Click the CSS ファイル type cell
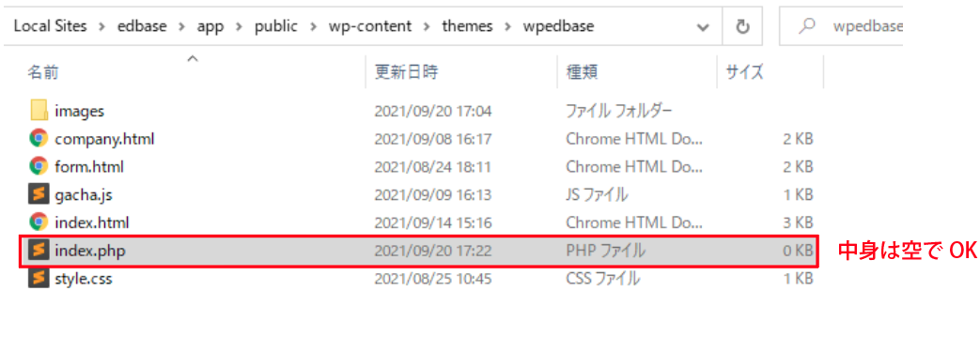 (x=602, y=279)
